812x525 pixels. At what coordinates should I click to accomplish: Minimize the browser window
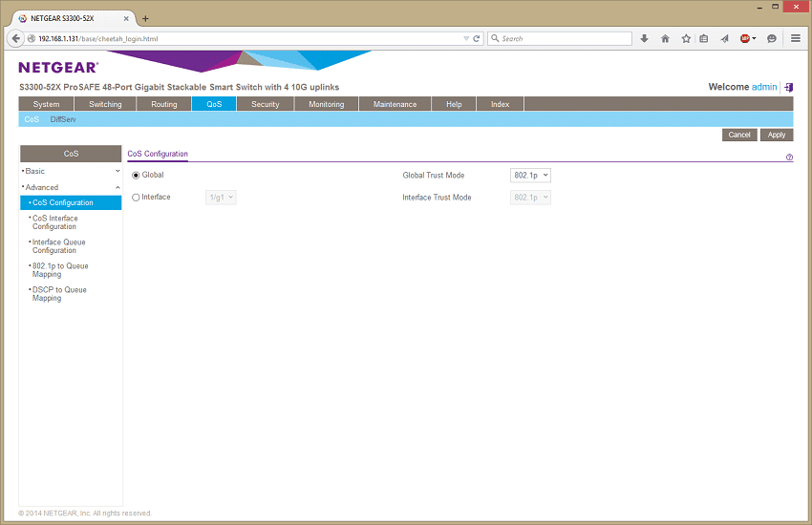coord(759,7)
